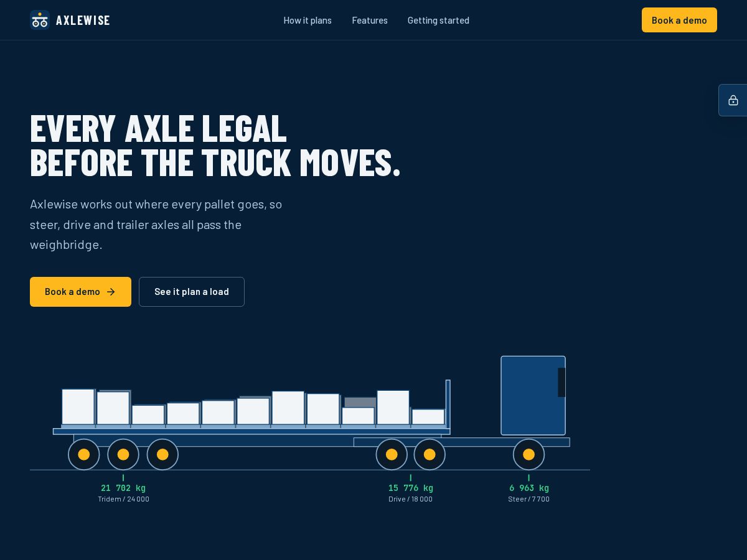Image resolution: width=747 pixels, height=560 pixels.
Task: Select the Drive / 18 000 label
Action: (411, 499)
